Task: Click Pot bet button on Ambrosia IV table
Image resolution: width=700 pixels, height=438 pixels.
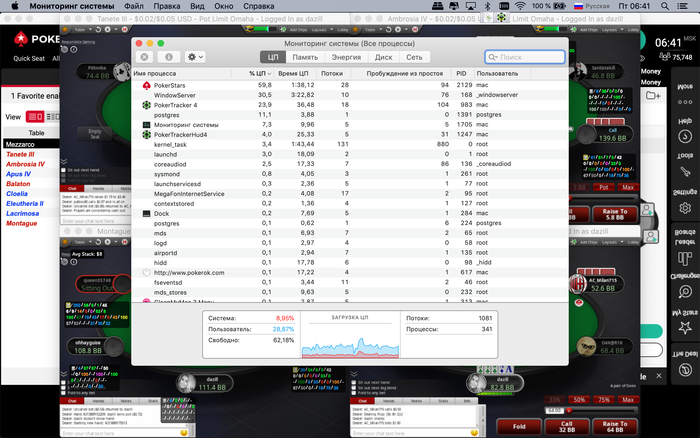Action: click(604, 187)
